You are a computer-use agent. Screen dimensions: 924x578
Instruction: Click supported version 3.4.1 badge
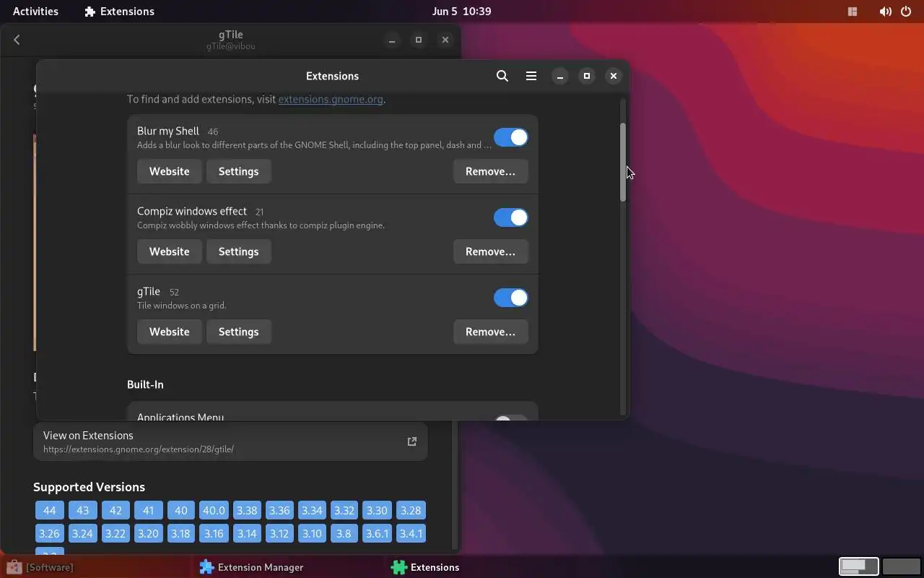click(x=411, y=533)
